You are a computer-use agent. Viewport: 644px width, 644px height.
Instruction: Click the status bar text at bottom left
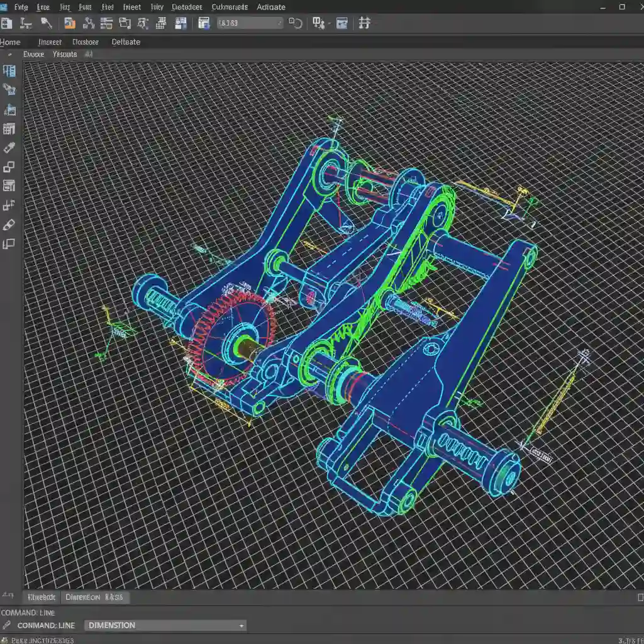(x=42, y=640)
